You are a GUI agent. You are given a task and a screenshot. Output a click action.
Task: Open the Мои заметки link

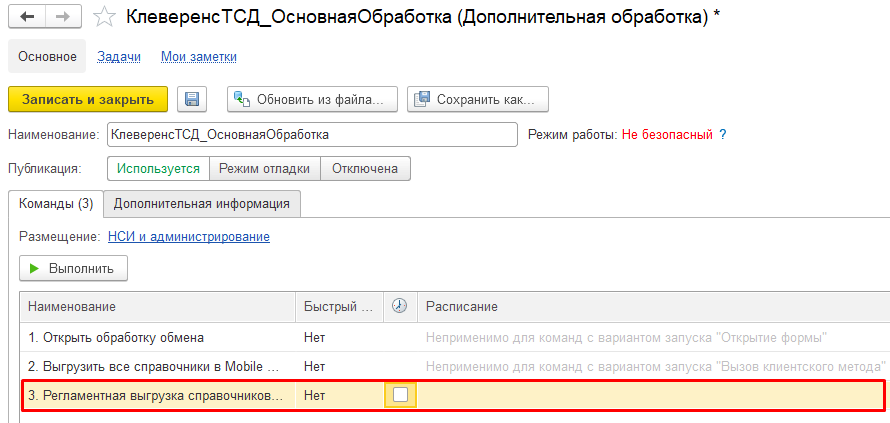point(199,57)
